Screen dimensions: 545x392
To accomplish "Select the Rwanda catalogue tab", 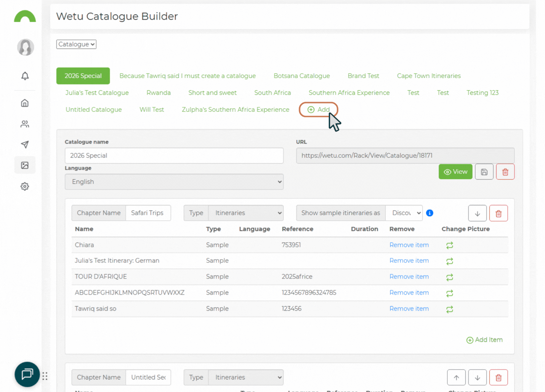I will (x=158, y=93).
